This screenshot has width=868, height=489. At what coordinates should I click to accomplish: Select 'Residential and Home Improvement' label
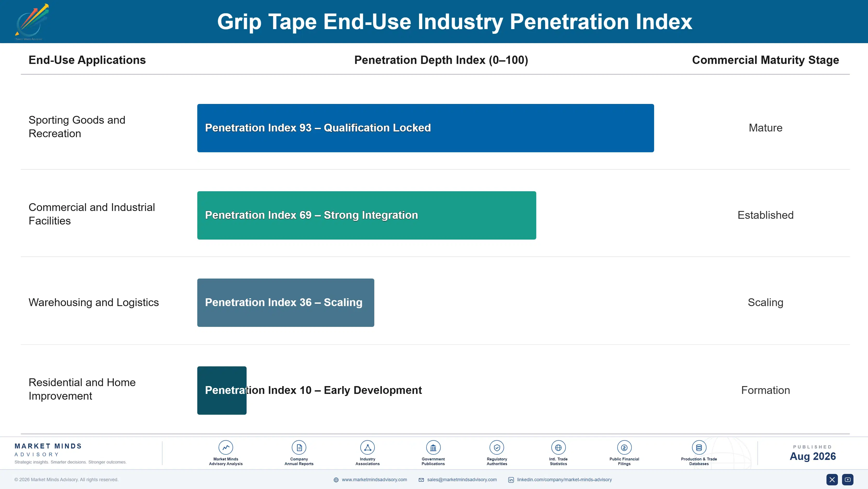pyautogui.click(x=82, y=389)
